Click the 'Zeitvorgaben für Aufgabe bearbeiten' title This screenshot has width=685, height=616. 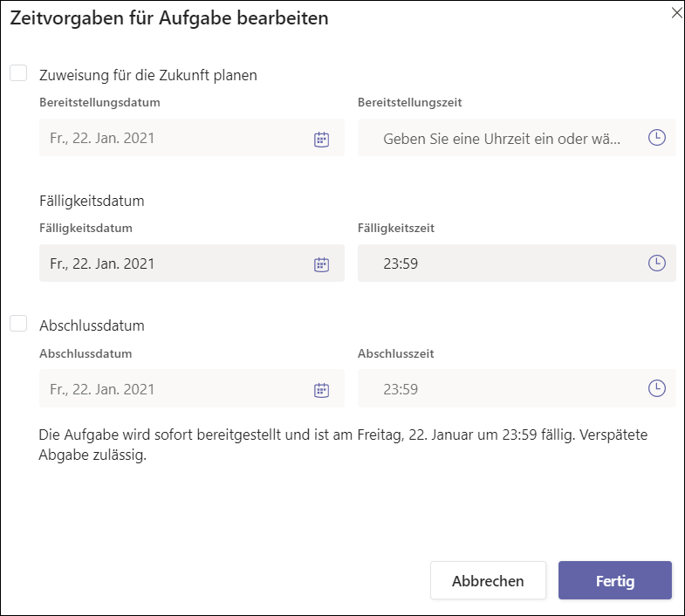[169, 18]
